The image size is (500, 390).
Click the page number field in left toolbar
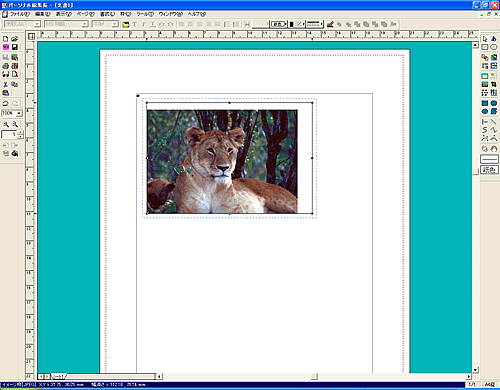[9, 134]
